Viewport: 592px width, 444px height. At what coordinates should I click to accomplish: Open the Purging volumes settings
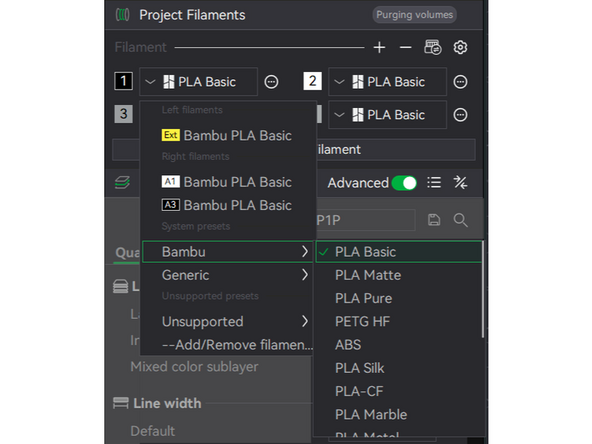[414, 15]
